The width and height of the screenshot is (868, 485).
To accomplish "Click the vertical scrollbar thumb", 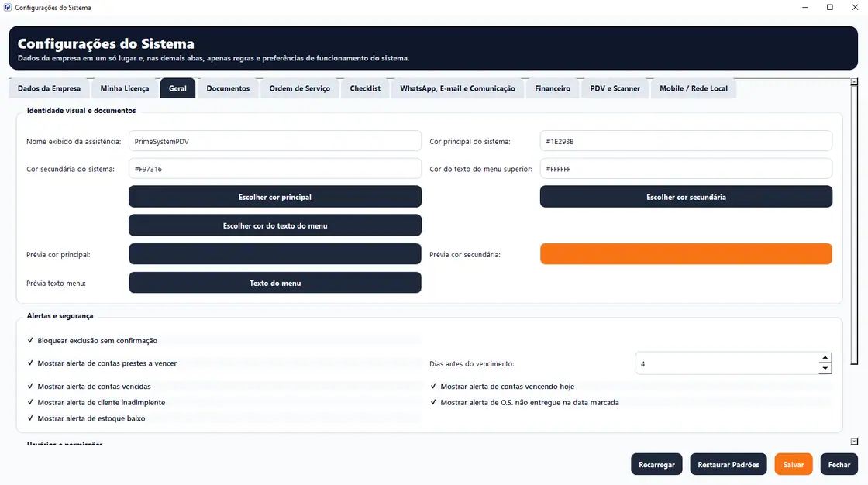I will [x=854, y=225].
